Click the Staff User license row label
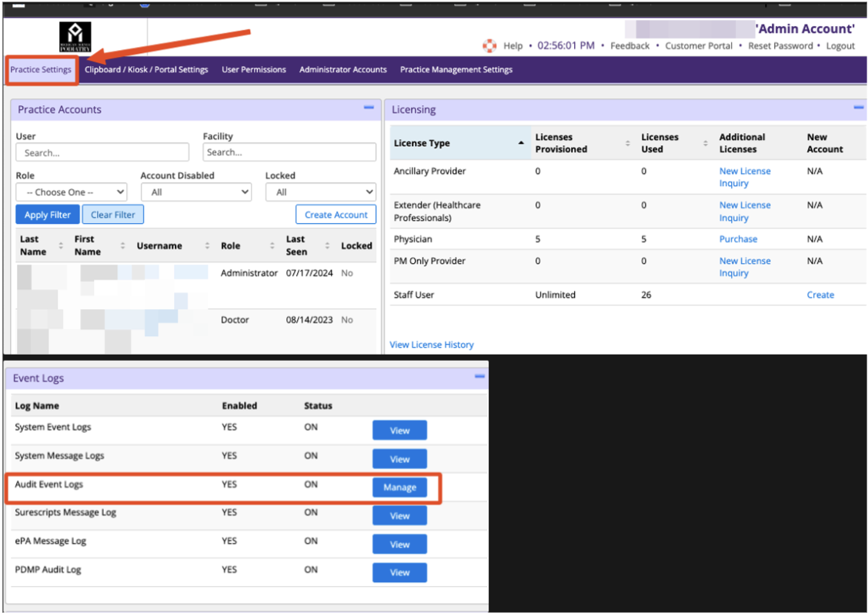This screenshot has height=613, width=868. point(413,295)
